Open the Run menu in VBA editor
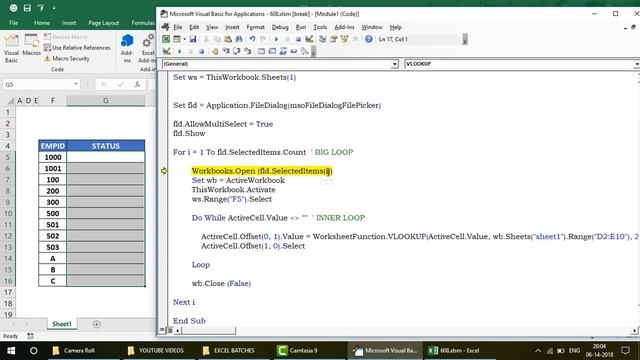The width and height of the screenshot is (640, 360). click(301, 27)
